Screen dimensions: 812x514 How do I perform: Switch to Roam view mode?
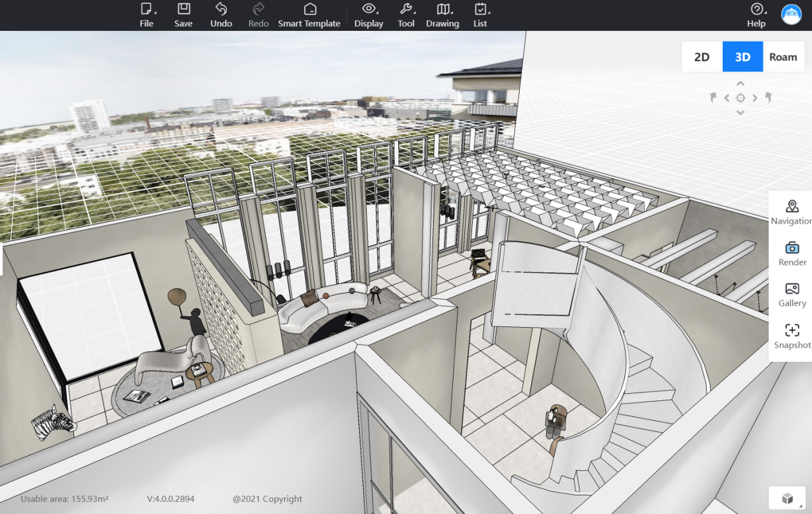pyautogui.click(x=783, y=57)
